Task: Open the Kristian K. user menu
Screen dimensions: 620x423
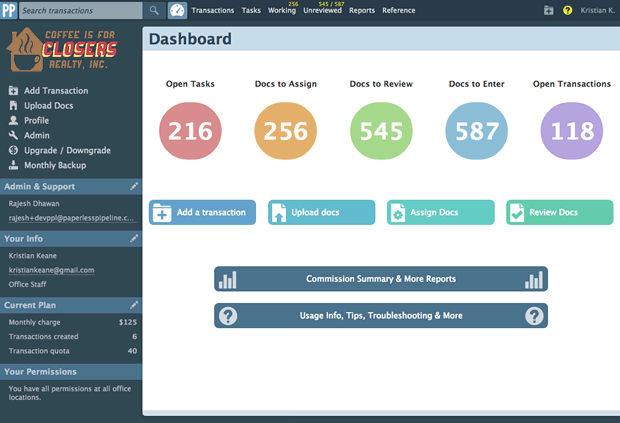Action: coord(598,11)
